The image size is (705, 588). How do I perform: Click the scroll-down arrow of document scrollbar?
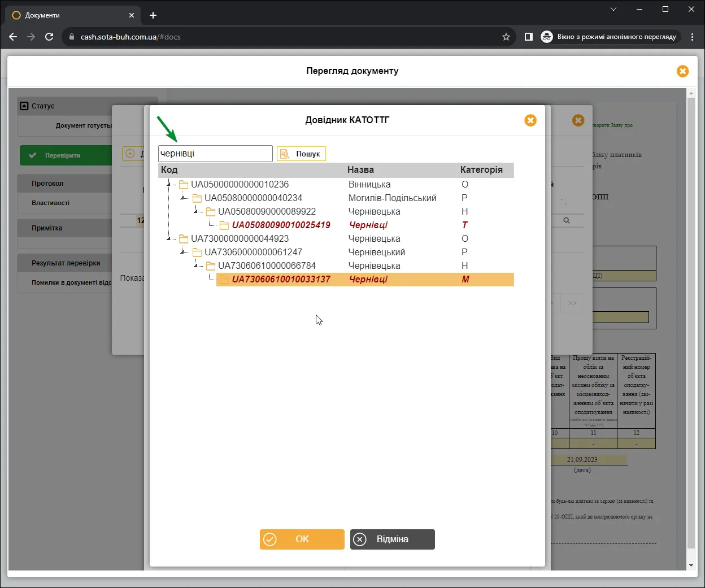tap(691, 565)
